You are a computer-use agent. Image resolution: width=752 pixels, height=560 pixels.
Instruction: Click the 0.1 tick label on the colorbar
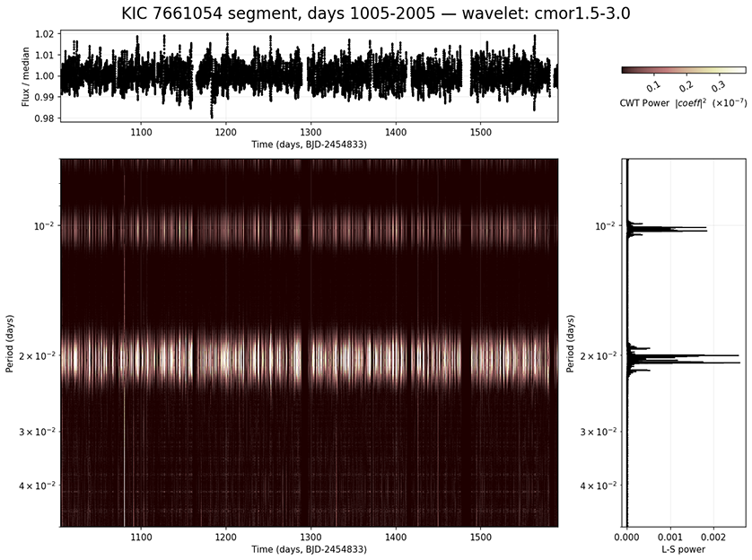point(653,86)
